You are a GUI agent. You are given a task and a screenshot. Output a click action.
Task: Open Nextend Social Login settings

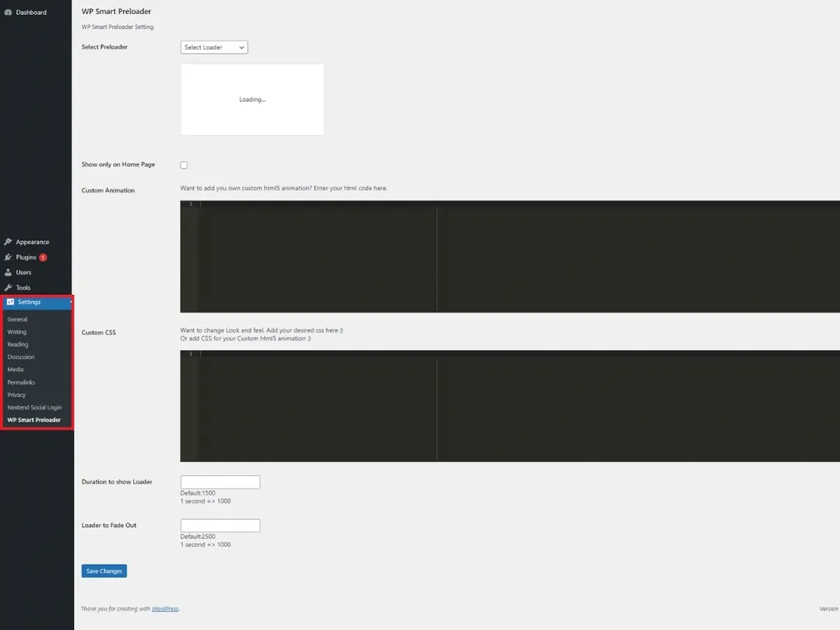[34, 408]
